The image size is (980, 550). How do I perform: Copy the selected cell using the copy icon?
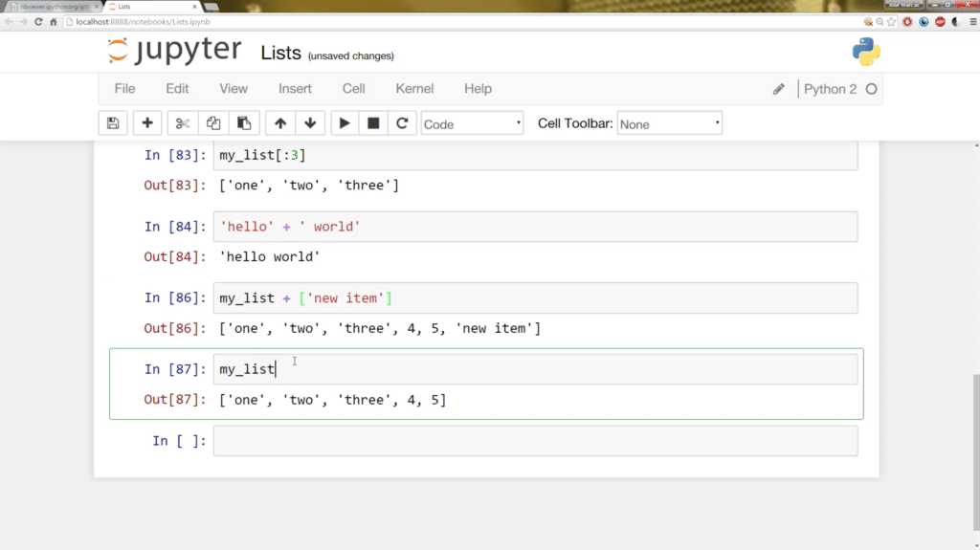click(x=213, y=123)
